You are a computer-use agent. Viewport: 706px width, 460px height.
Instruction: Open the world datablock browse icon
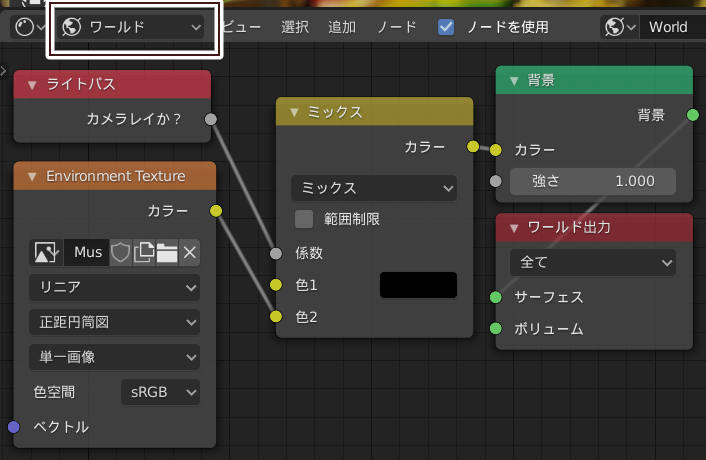(x=620, y=27)
